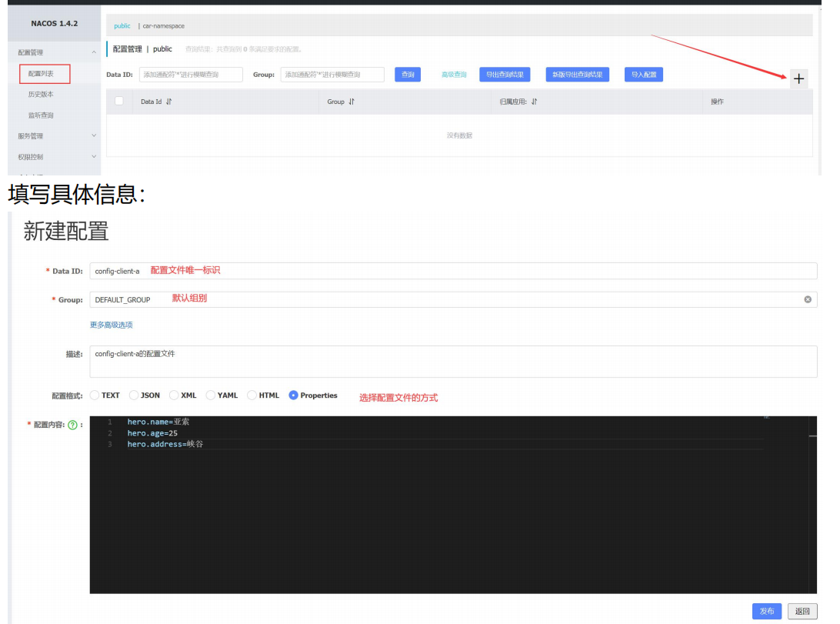Focus the Group search filter field

[x=332, y=75]
